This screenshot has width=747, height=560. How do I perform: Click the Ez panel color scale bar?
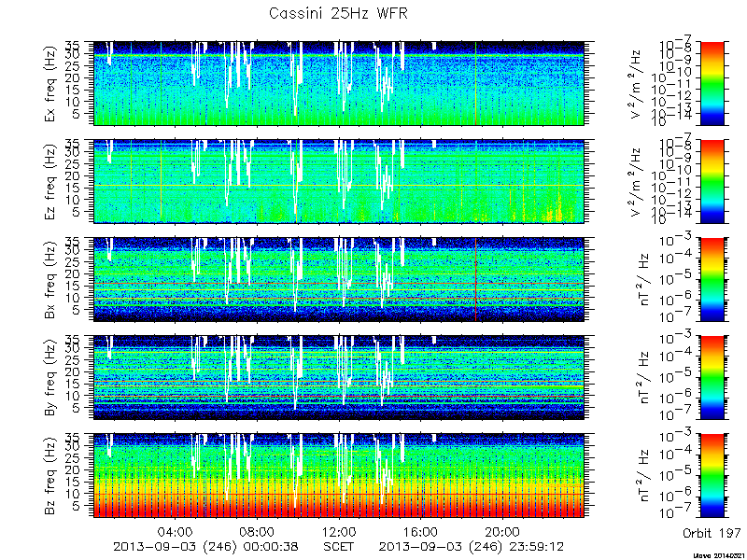tap(712, 181)
